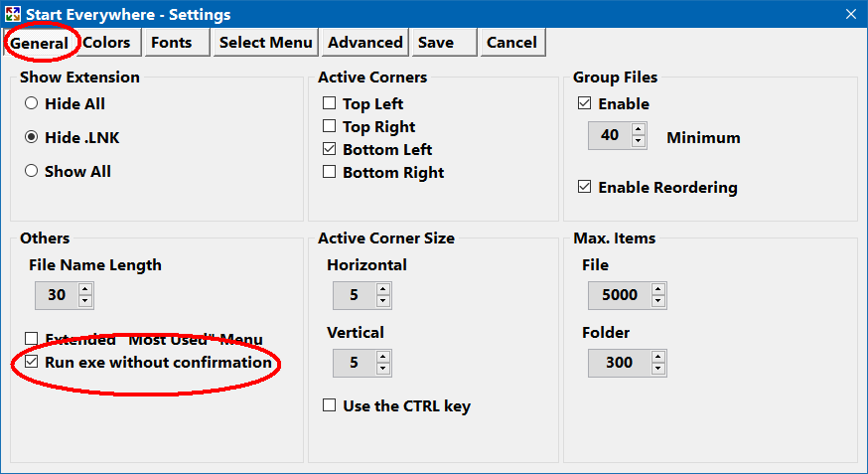The width and height of the screenshot is (868, 474).
Task: Click the Max Items File number field
Action: tap(619, 295)
